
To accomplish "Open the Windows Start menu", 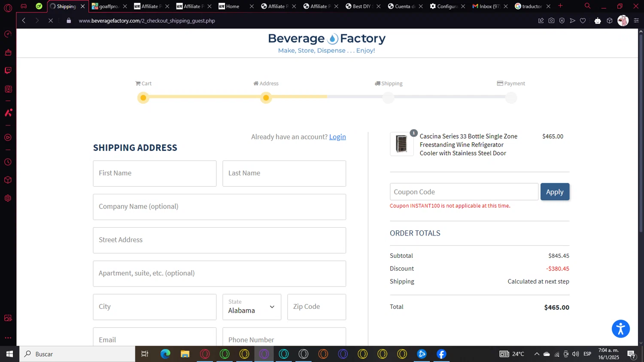I will (9, 354).
